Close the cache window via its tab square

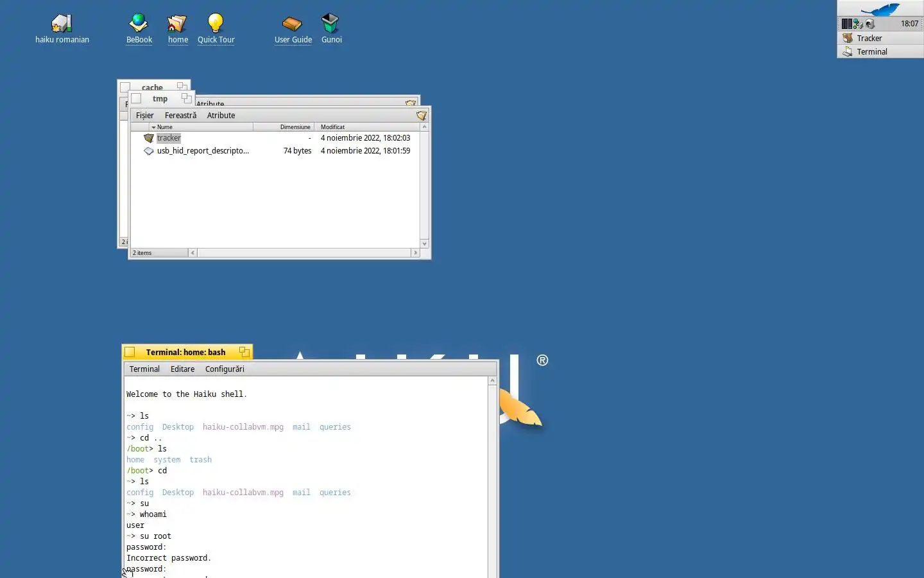coord(125,87)
